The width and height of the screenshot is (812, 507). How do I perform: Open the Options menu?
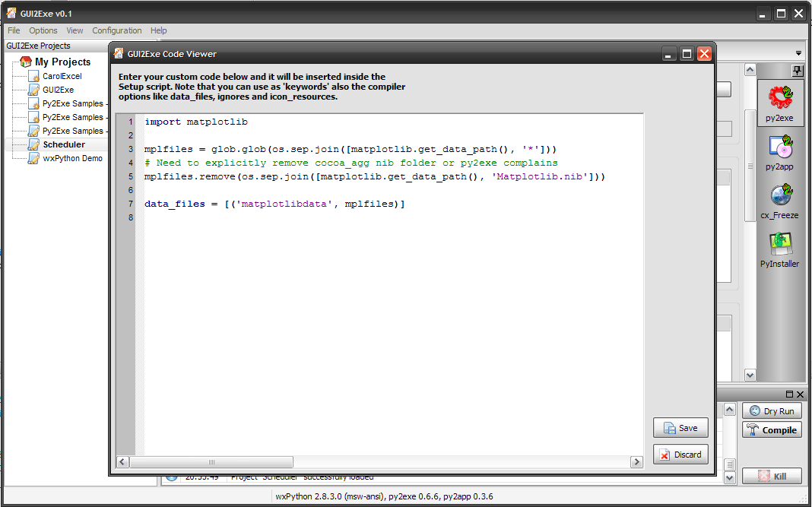click(x=43, y=30)
